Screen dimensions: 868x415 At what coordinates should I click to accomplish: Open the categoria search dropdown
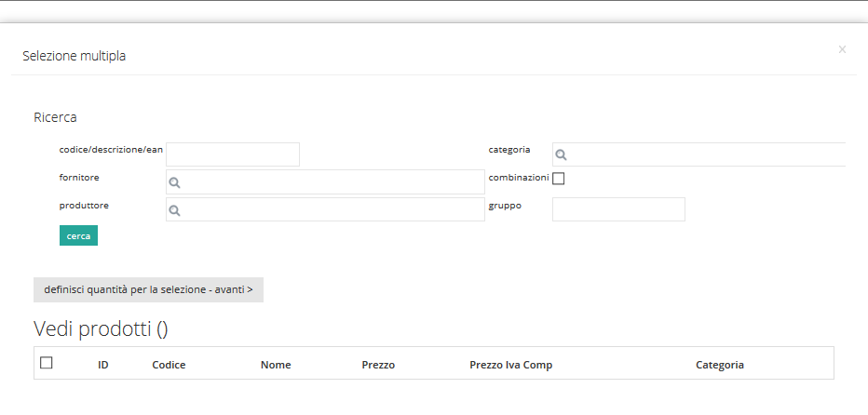click(699, 154)
